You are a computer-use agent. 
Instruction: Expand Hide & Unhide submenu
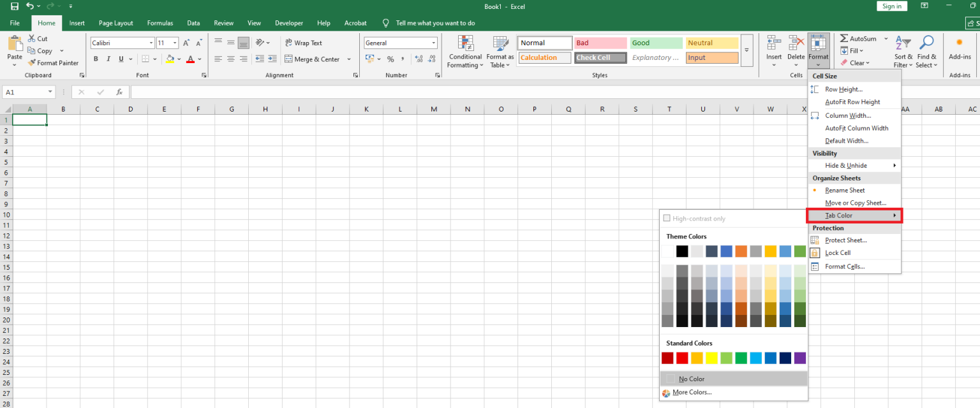(x=854, y=166)
